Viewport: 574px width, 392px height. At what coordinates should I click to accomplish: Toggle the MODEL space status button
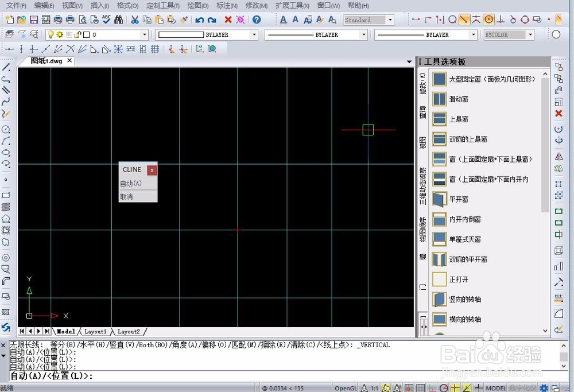pos(496,388)
